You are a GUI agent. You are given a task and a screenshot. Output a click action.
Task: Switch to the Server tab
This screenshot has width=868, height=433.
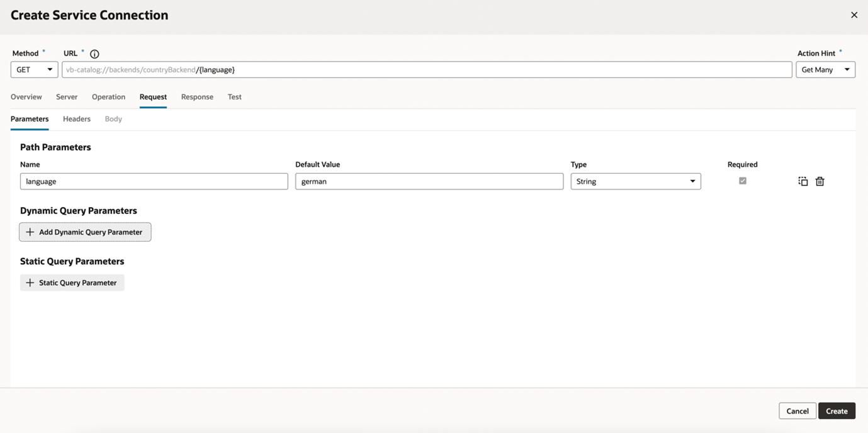[x=66, y=96]
